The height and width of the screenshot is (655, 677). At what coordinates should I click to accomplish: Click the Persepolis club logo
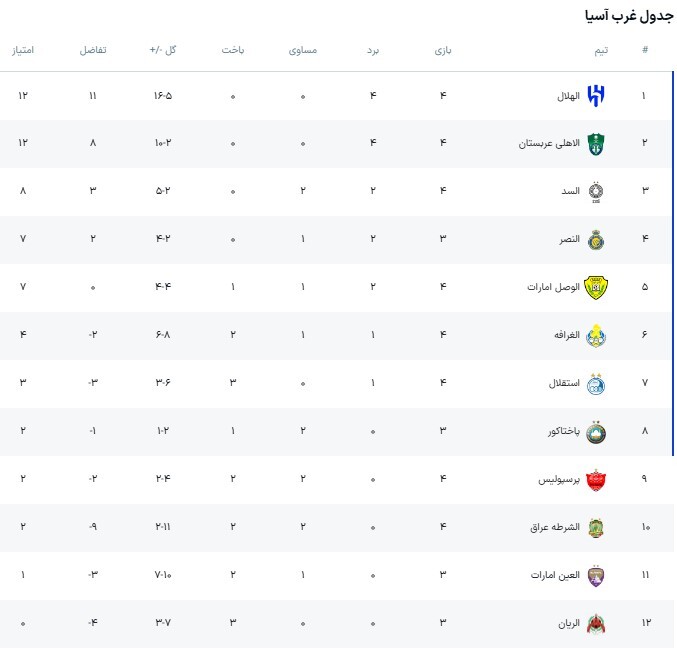click(596, 479)
